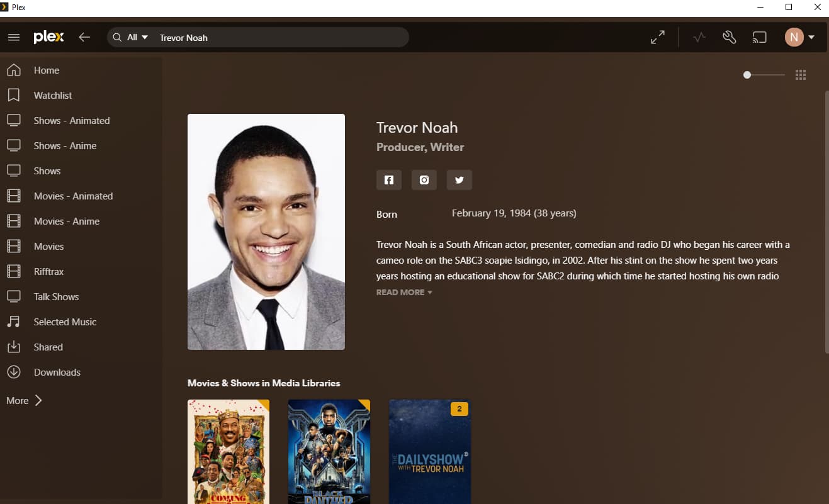Screen dimensions: 829x504
Task: Adjust the poster size slider
Action: (x=764, y=75)
